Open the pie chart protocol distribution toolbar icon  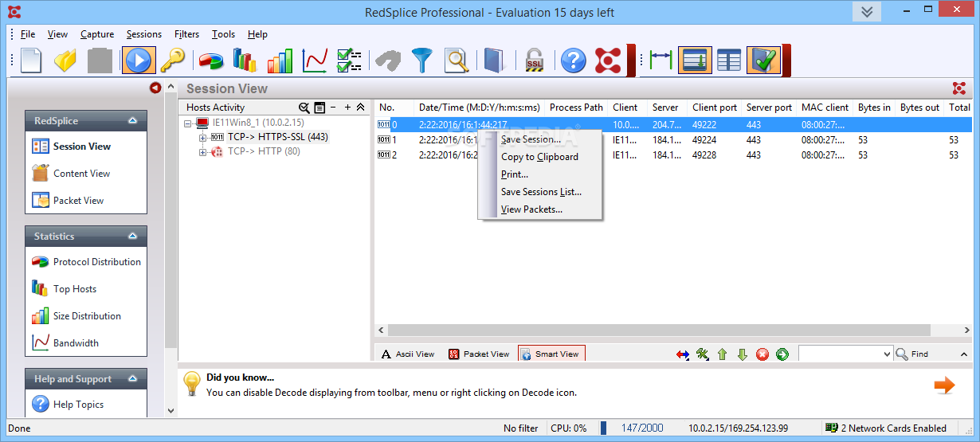[x=210, y=61]
